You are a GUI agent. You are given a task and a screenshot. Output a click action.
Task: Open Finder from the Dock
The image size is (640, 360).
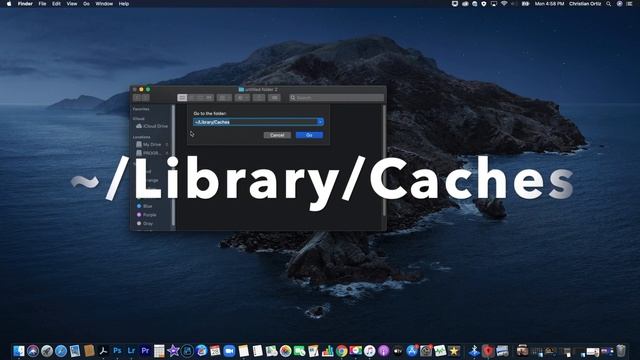point(19,351)
